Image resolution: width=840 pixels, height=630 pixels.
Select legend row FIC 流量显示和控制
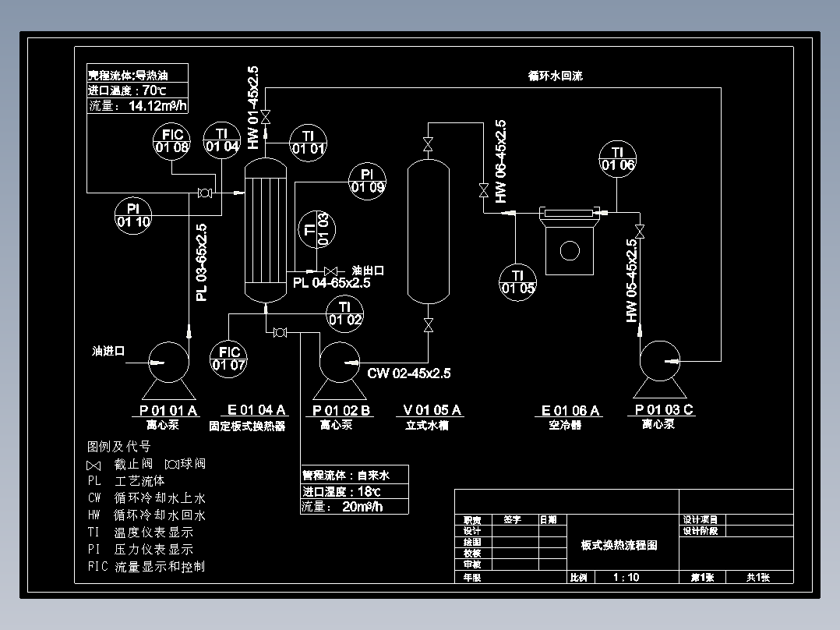(146, 567)
